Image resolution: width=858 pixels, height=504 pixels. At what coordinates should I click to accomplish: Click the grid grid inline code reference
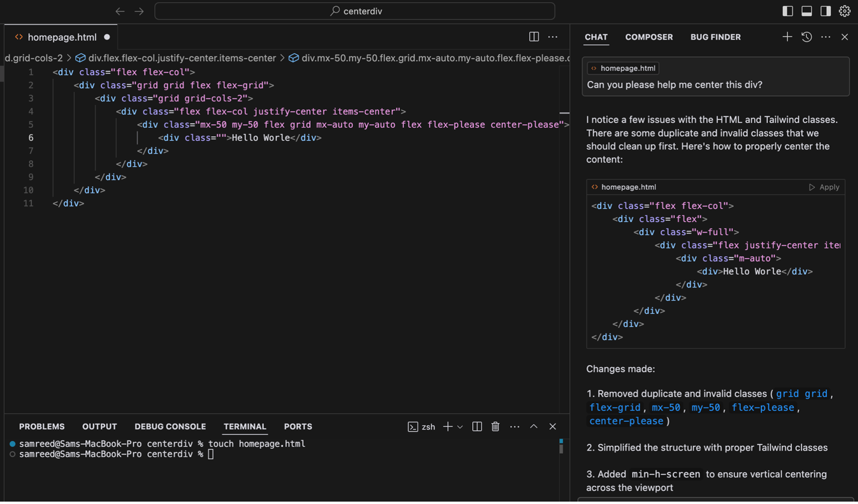pyautogui.click(x=802, y=394)
